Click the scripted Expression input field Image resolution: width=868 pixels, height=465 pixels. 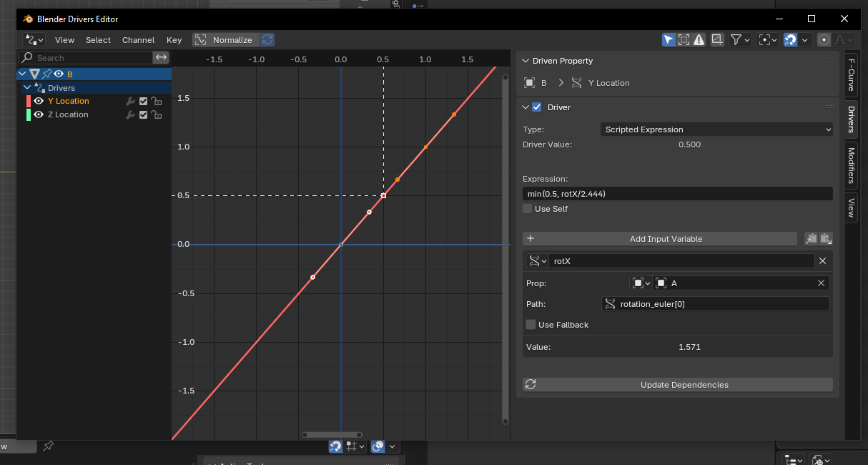[678, 194]
